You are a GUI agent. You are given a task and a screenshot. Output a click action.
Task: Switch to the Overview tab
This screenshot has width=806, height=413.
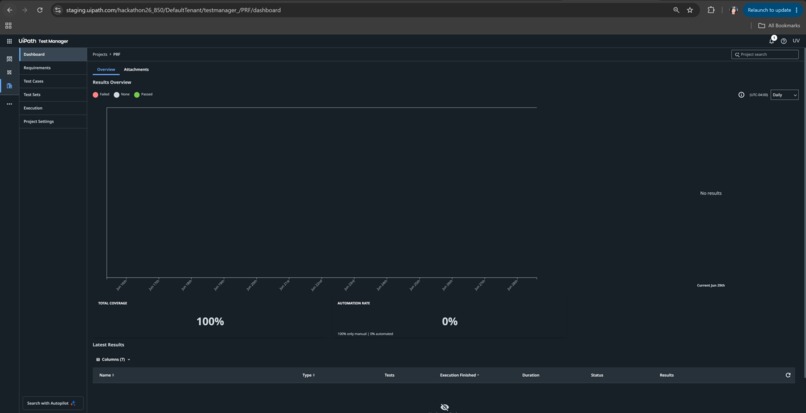106,69
